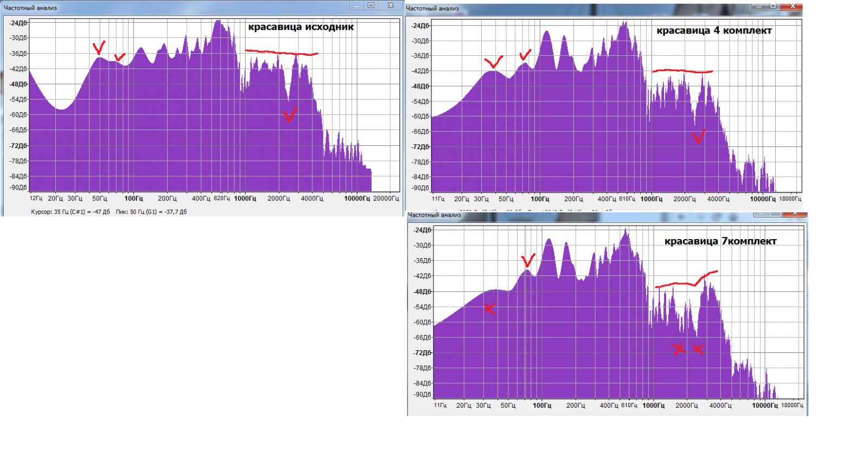Click the '620Гц' frequency axis label
Viewport: 868px width, 463px height.
coord(221,198)
